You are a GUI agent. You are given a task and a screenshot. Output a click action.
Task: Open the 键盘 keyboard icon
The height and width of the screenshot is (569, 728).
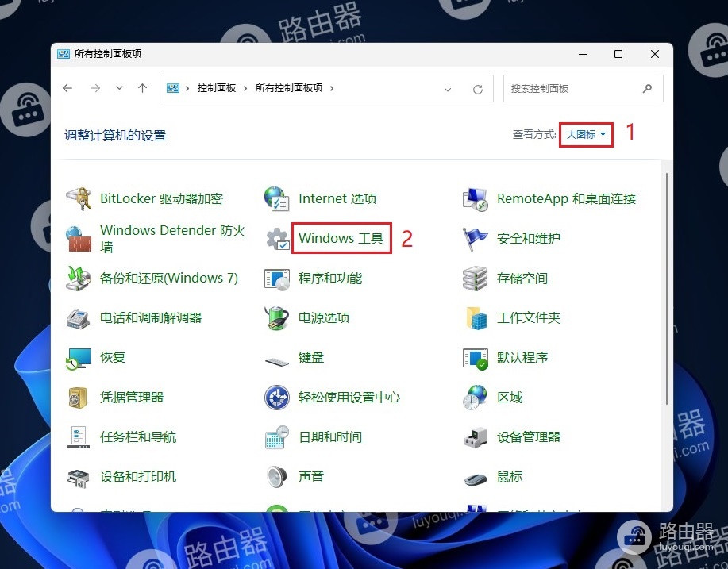pos(277,360)
